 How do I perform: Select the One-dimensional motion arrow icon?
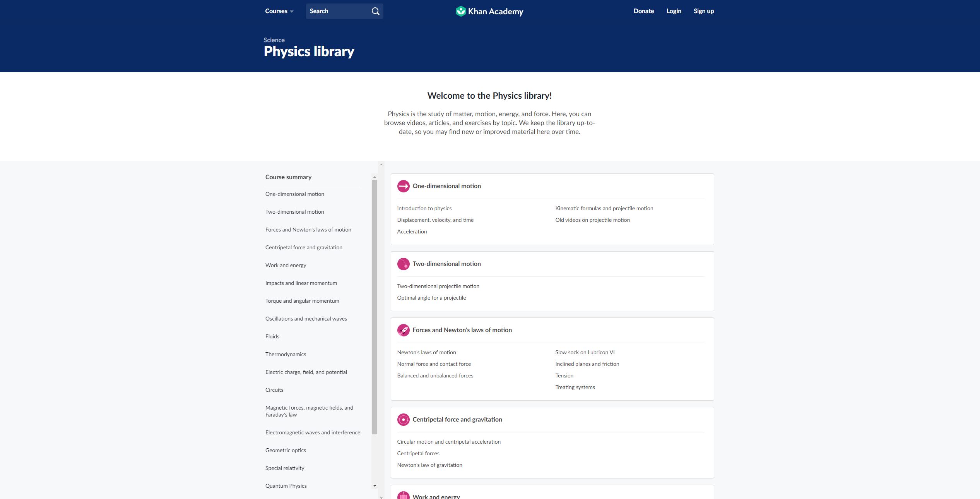click(x=404, y=186)
